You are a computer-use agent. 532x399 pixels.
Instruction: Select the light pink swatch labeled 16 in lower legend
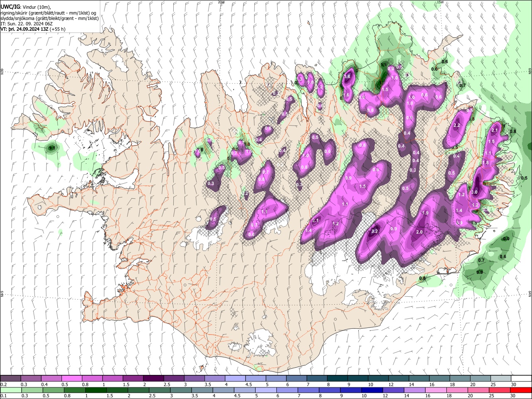(436, 390)
